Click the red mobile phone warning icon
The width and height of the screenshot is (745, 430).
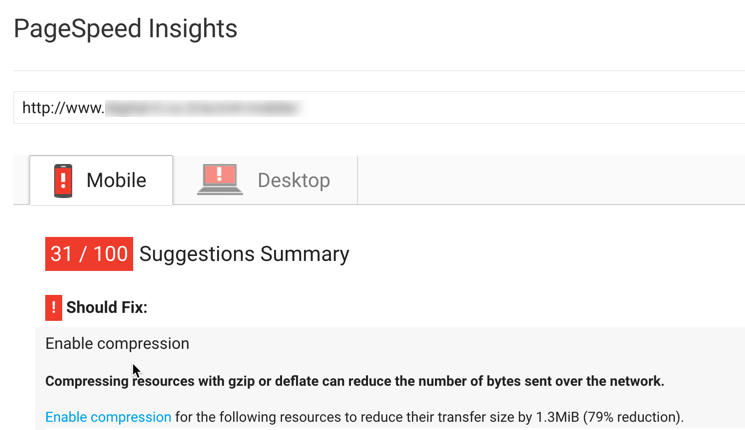tap(63, 181)
